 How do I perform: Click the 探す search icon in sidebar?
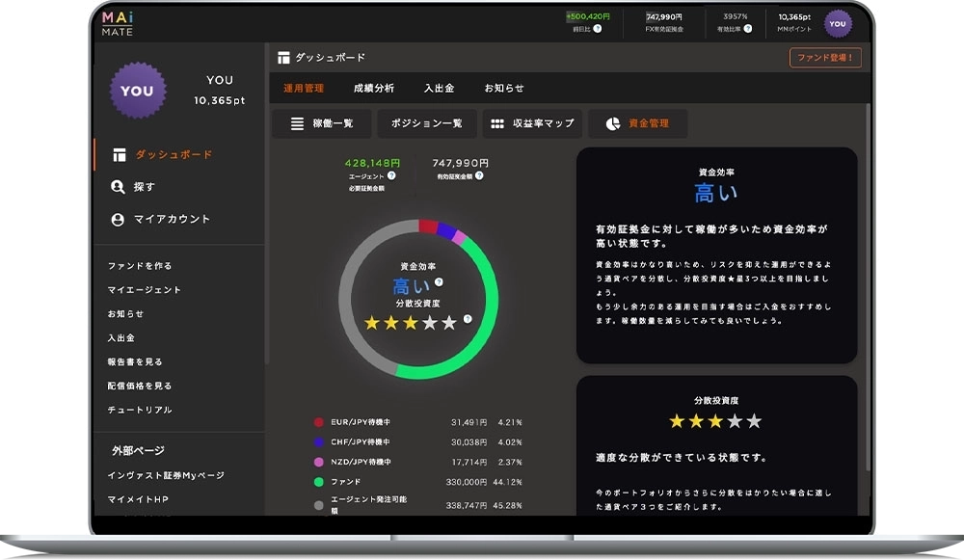[119, 187]
